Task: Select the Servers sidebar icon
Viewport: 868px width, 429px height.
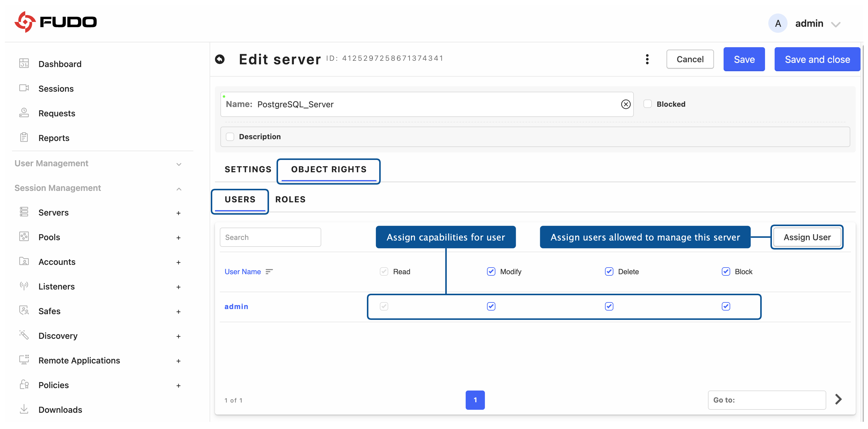Action: pos(24,212)
